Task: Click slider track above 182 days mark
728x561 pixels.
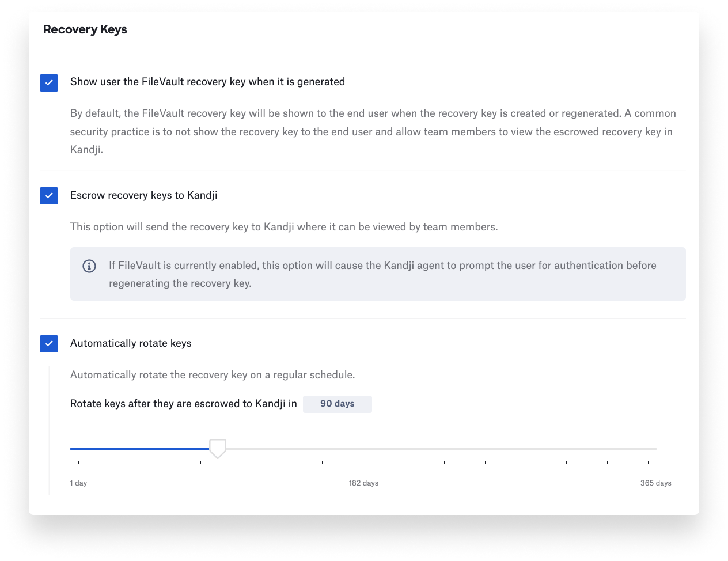Action: click(x=363, y=449)
